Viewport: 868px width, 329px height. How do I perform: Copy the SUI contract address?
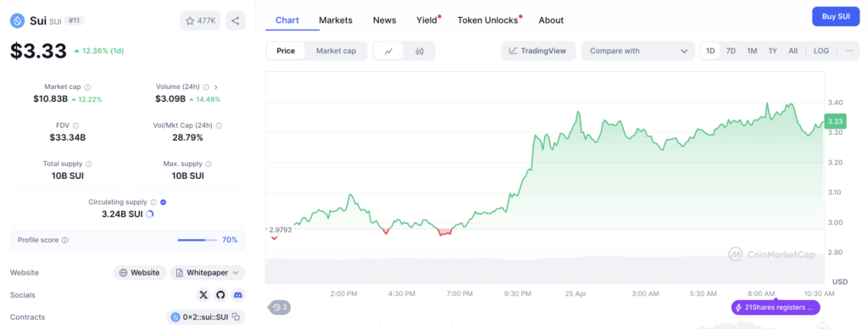coord(236,317)
